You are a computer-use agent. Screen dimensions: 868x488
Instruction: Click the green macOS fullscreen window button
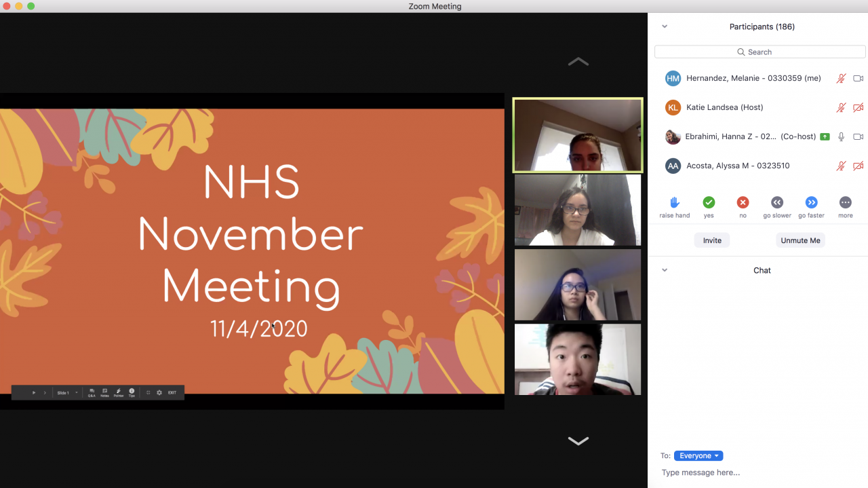coord(31,6)
